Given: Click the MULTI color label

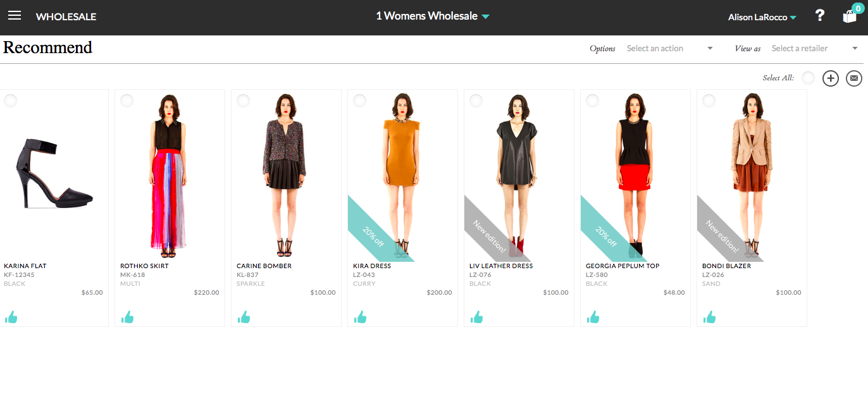Looking at the screenshot, I should tap(130, 283).
